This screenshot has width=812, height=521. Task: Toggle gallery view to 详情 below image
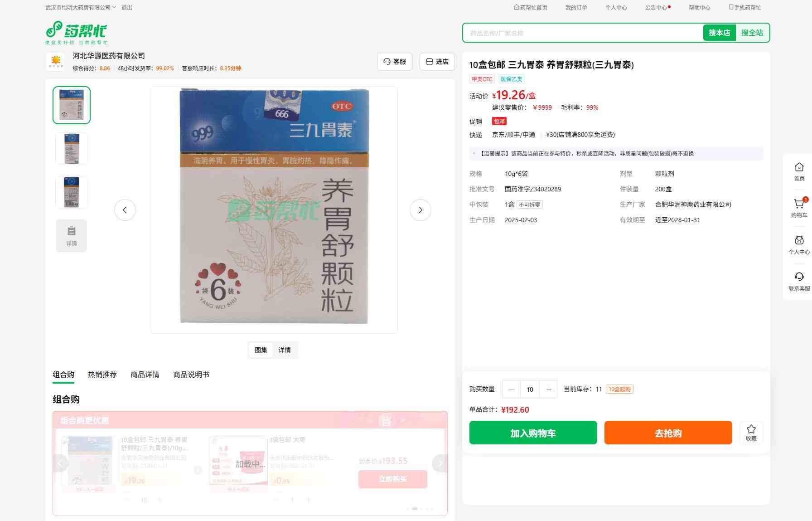click(285, 350)
